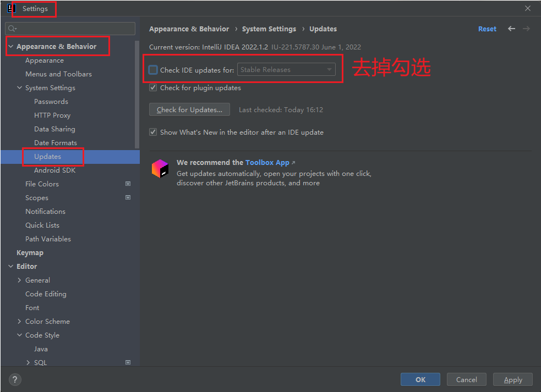Image resolution: width=541 pixels, height=392 pixels.
Task: Click the project-level icon next to Scopes
Action: (128, 197)
